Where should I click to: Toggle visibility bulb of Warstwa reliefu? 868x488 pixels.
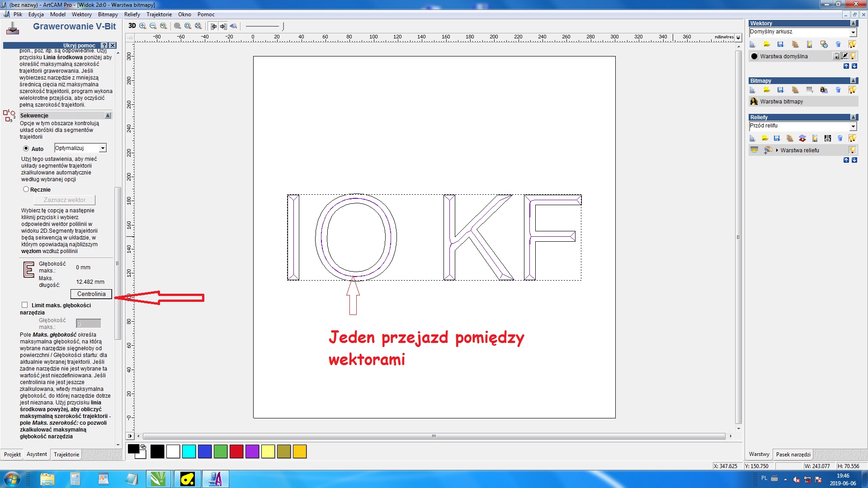(853, 150)
